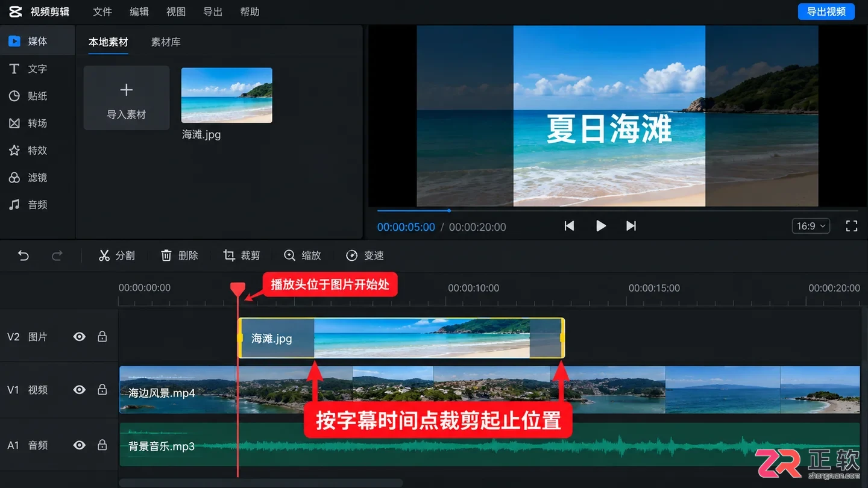Click the current time 00:00:05:00

pyautogui.click(x=406, y=227)
